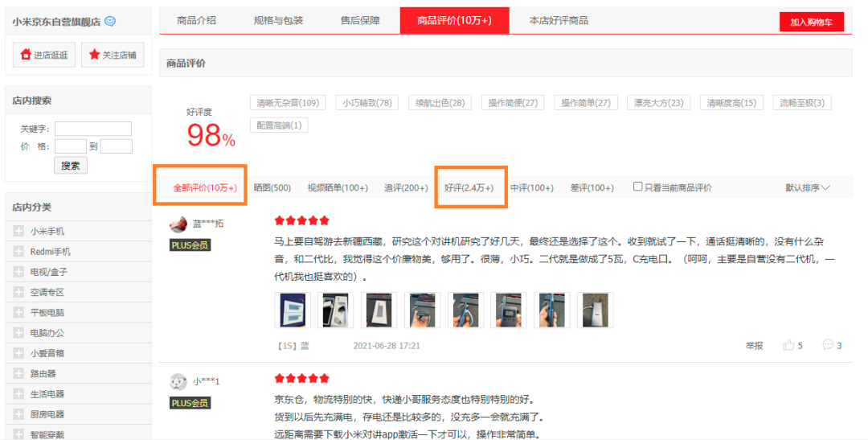The height and width of the screenshot is (440, 868).
Task: Select the 配置高端(1) tag
Action: (x=279, y=125)
